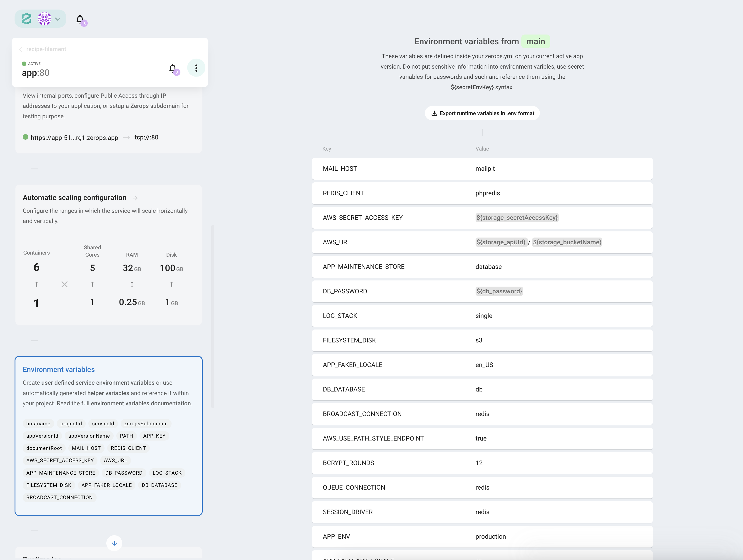The image size is (743, 560).
Task: Click the zeropsSubdomain variable chip
Action: point(146,424)
